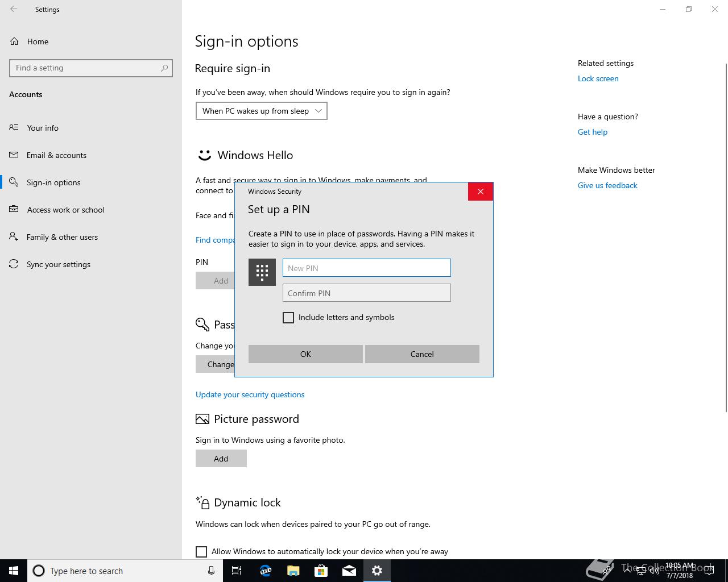Open Microsoft Store from taskbar
The width and height of the screenshot is (728, 582).
[321, 571]
